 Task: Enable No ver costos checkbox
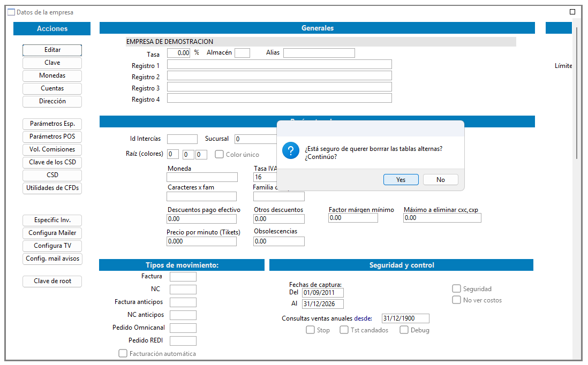(456, 300)
